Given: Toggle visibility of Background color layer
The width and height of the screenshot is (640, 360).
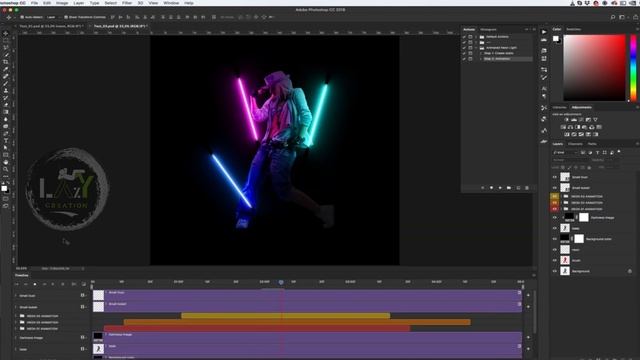Looking at the screenshot, I should 554,239.
